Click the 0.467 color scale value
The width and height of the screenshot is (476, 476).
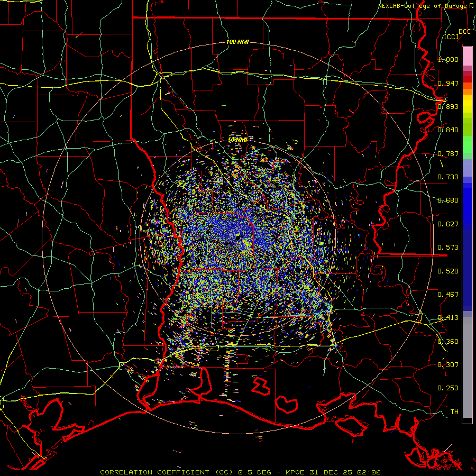tap(448, 294)
